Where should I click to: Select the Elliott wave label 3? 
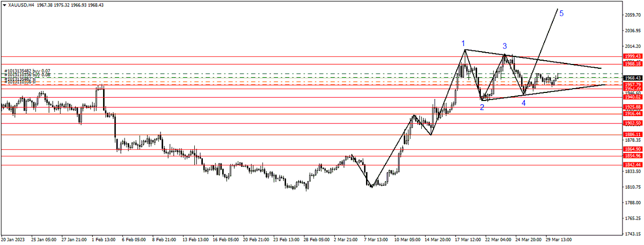point(504,46)
